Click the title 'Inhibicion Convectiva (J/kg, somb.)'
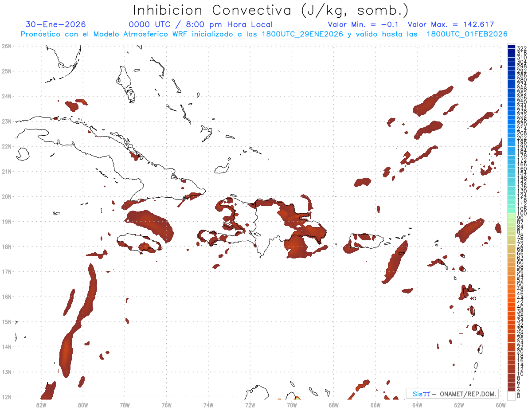This screenshot has height=411, width=532. coord(270,11)
